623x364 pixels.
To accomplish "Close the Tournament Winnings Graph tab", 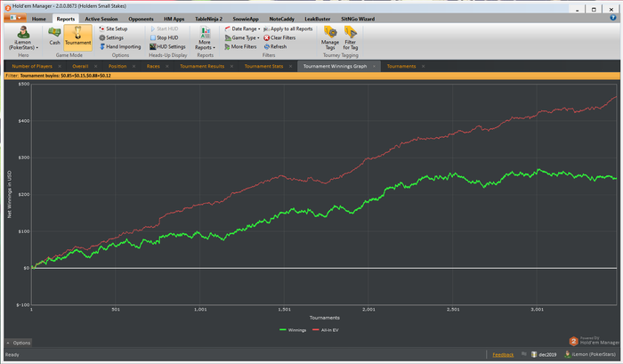I will [x=374, y=67].
